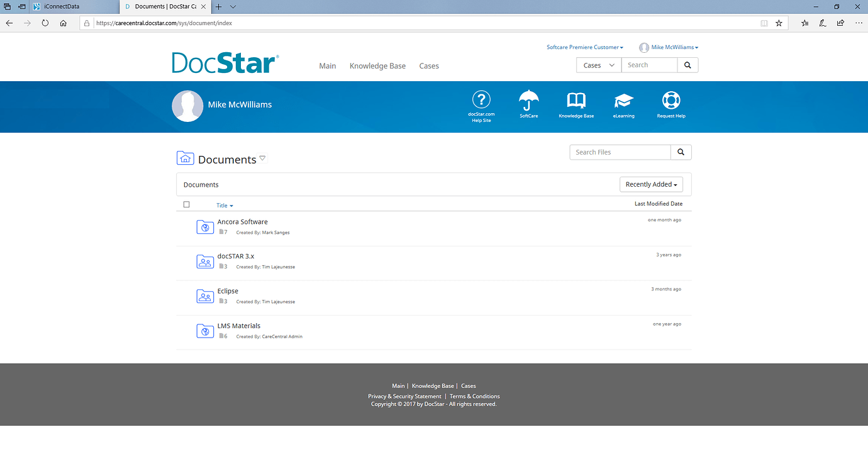The height and width of the screenshot is (469, 868).
Task: Open the Ancora Software folder icon
Action: coord(205,226)
